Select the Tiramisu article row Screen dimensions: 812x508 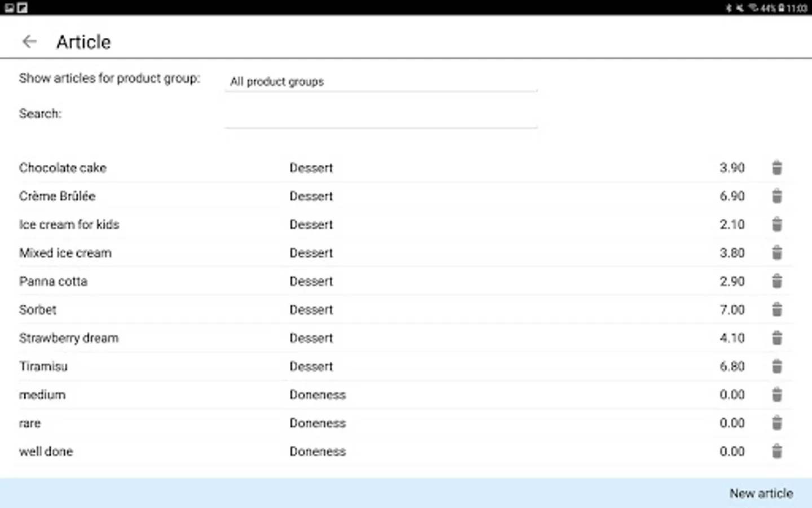tap(43, 366)
